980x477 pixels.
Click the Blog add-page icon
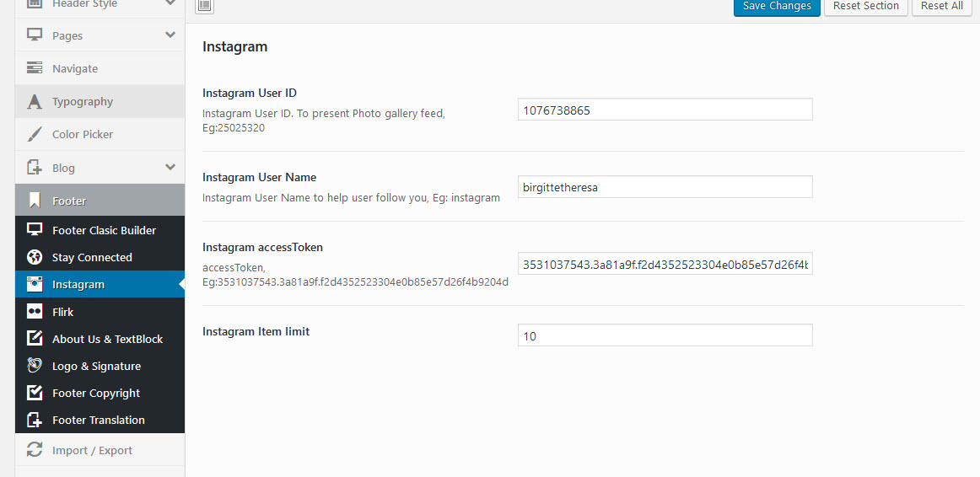(x=35, y=168)
